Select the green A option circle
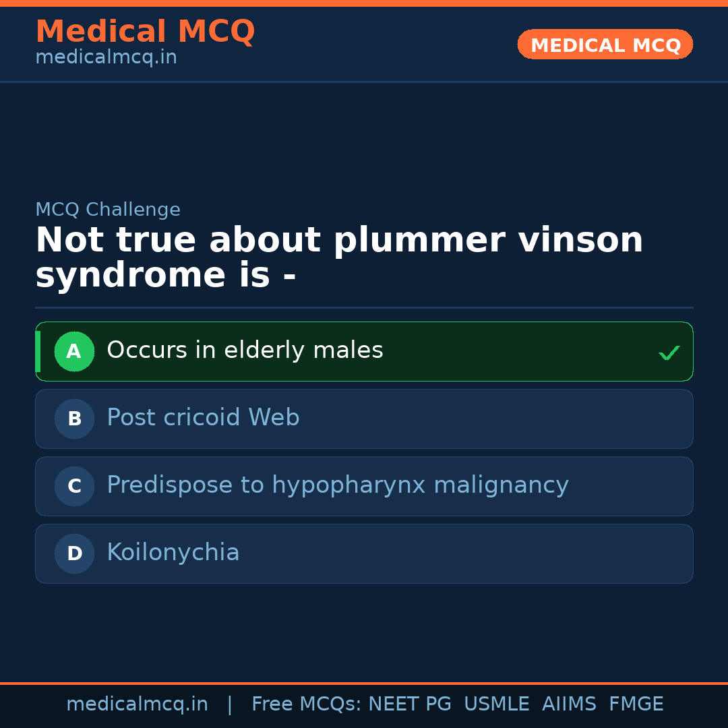This screenshot has width=728, height=728. coord(74,351)
